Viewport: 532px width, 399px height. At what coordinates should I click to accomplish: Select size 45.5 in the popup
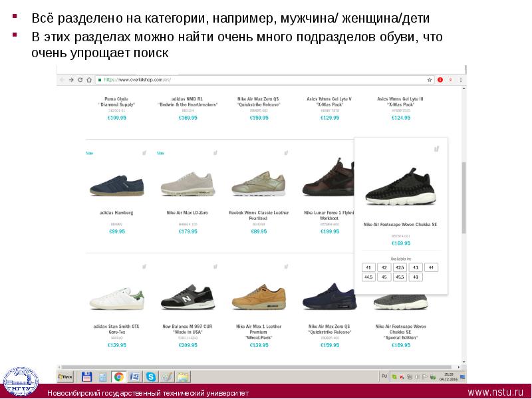[400, 277]
